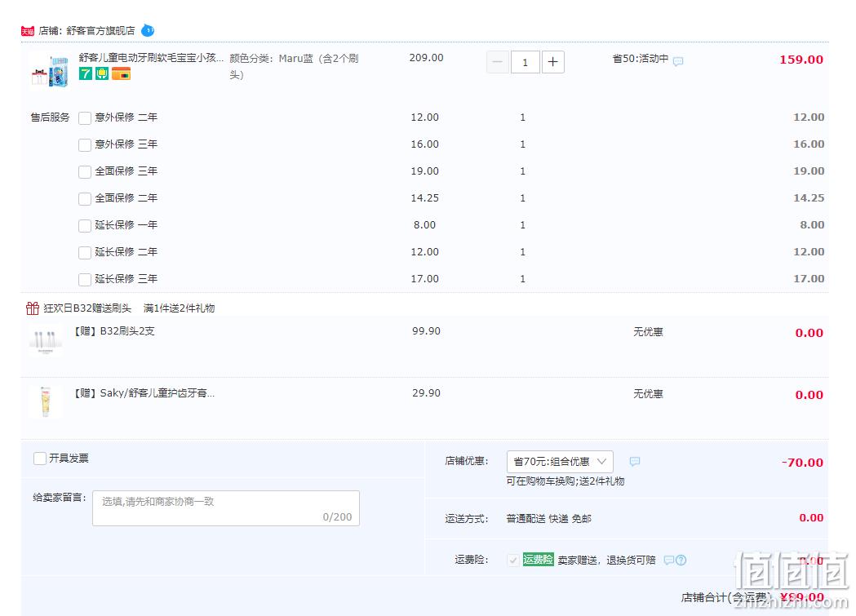Click the 给卖家留言 message text box
The height and width of the screenshot is (616, 856).
pyautogui.click(x=226, y=508)
